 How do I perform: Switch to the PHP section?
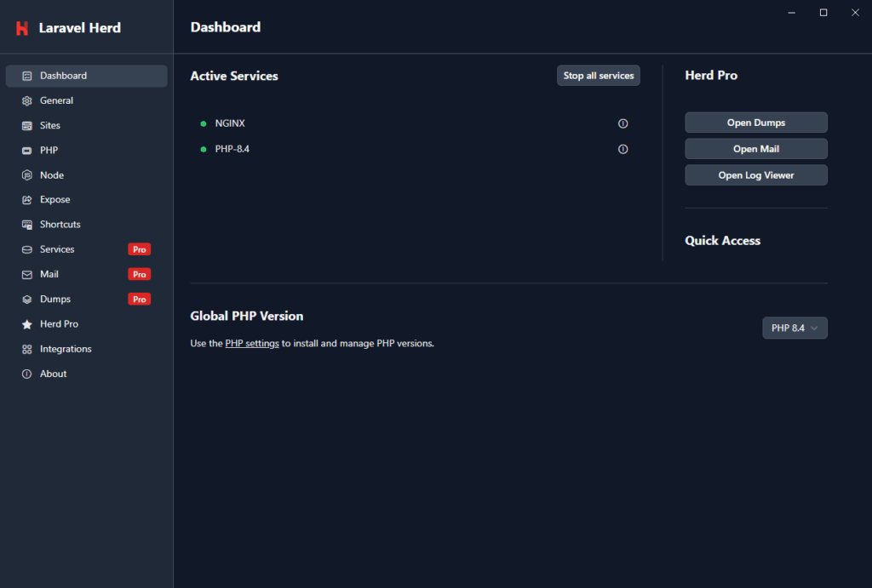coord(86,150)
